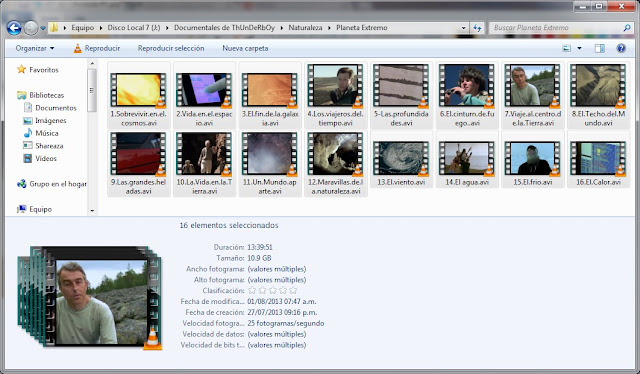Select 13.El.viento.avi video
640x374 pixels.
point(402,159)
